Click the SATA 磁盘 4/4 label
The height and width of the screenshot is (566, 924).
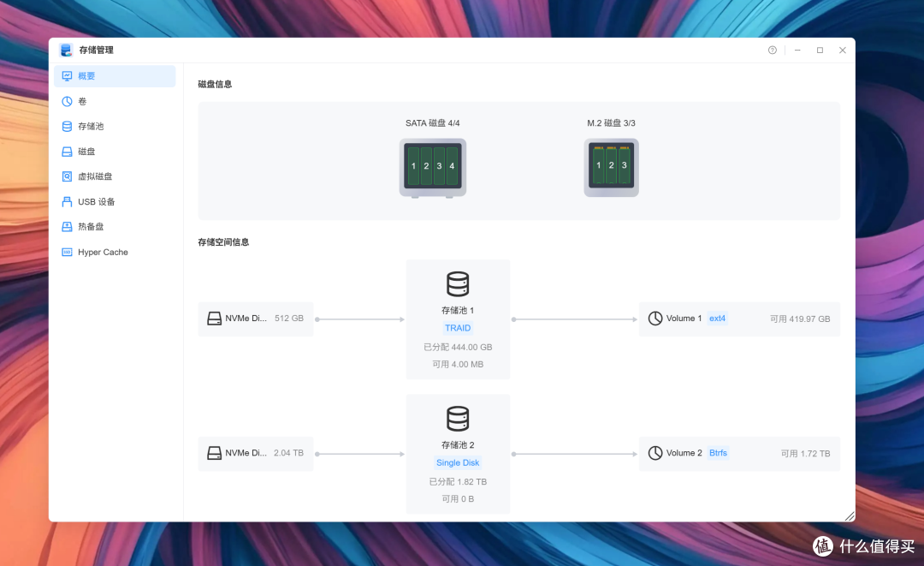[433, 123]
